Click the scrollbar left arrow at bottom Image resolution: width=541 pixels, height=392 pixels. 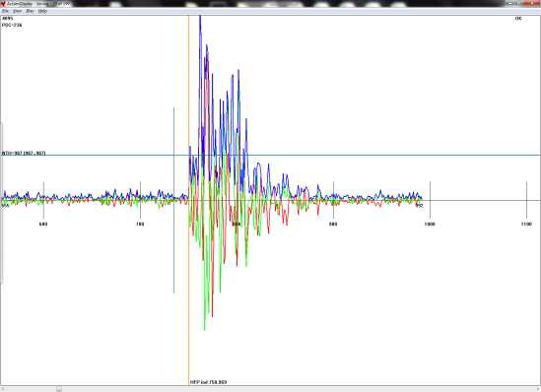(x=3, y=389)
